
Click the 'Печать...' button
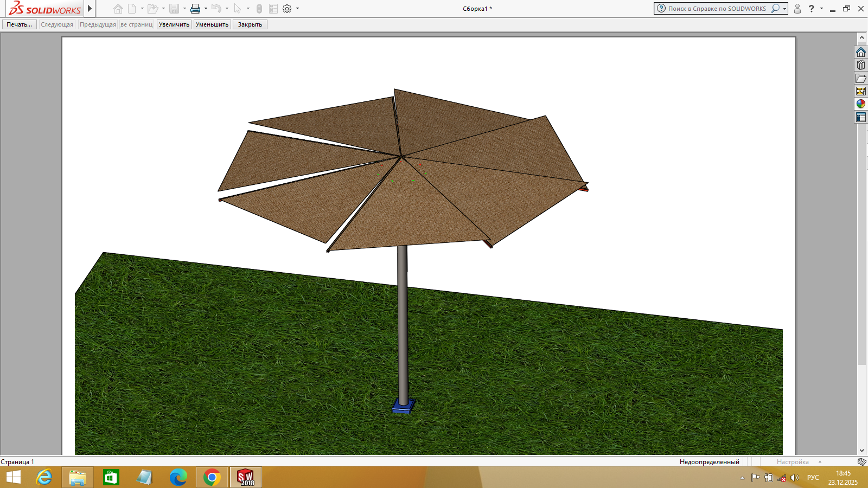(x=20, y=24)
